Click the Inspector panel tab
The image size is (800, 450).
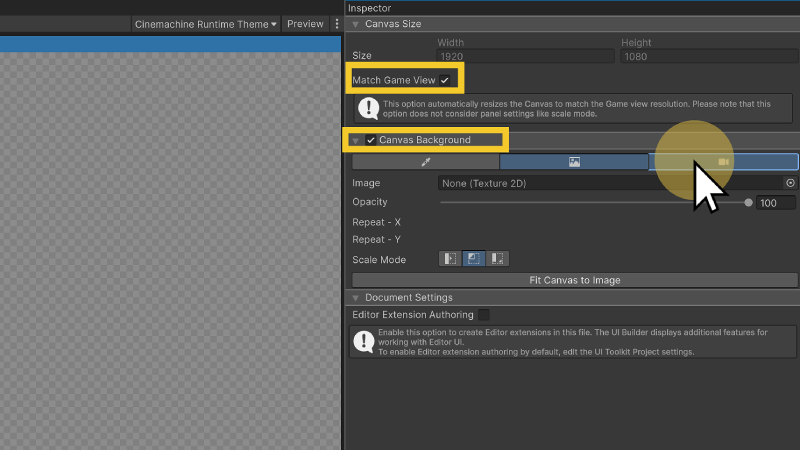369,8
